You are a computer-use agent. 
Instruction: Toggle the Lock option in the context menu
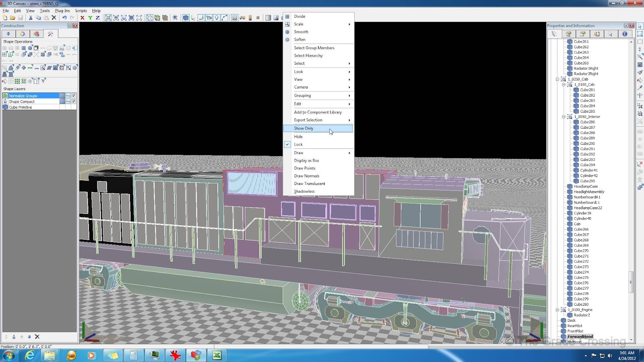pos(318,144)
